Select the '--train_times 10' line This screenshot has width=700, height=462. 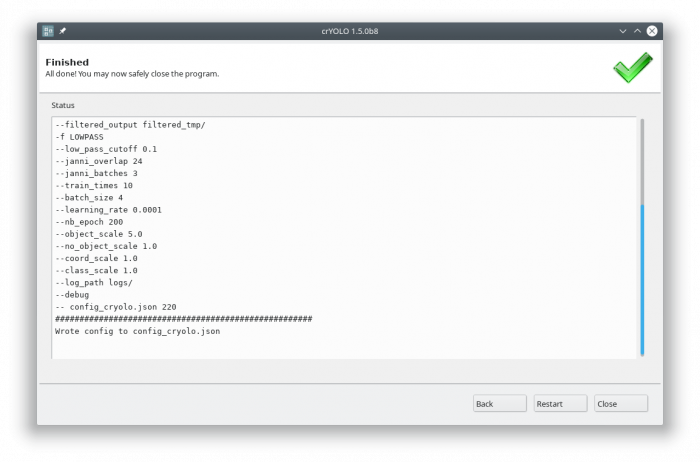click(x=94, y=186)
